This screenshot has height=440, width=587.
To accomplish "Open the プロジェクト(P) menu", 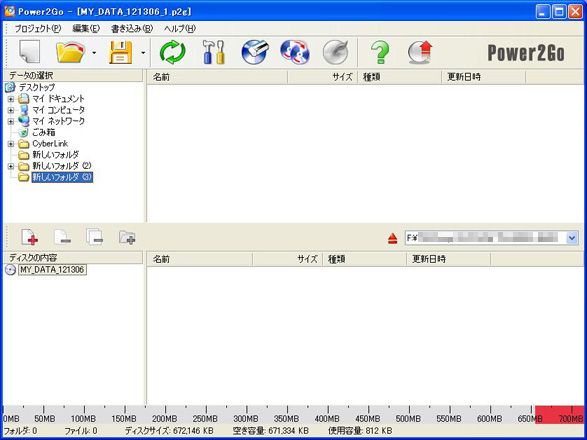I will point(37,28).
